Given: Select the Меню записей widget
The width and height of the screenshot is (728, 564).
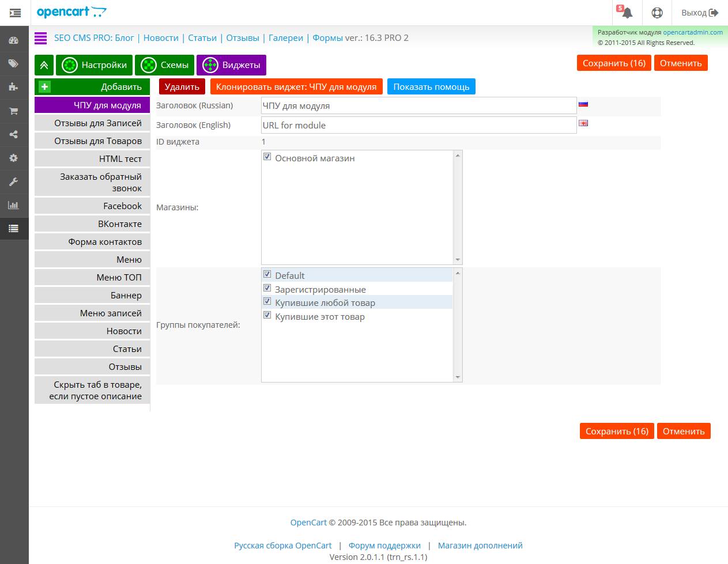Looking at the screenshot, I should pos(92,313).
